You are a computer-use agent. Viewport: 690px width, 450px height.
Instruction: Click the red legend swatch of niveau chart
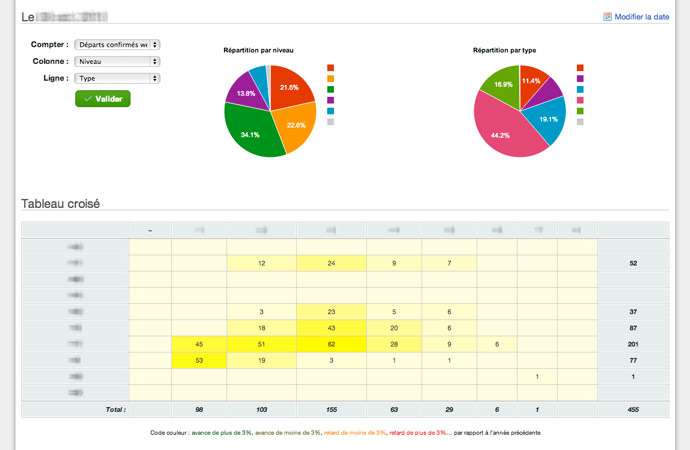coord(331,68)
